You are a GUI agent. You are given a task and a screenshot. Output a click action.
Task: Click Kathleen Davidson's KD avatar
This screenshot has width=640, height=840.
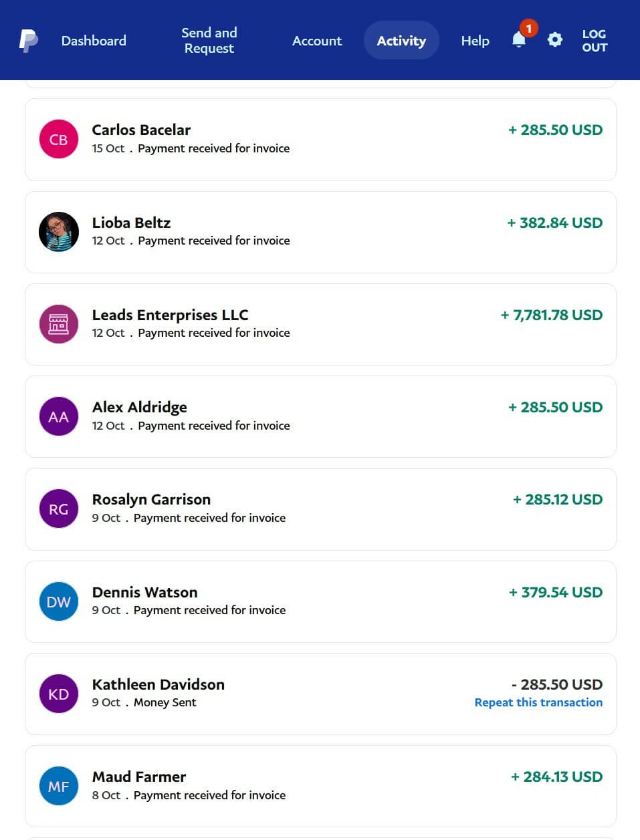(59, 694)
